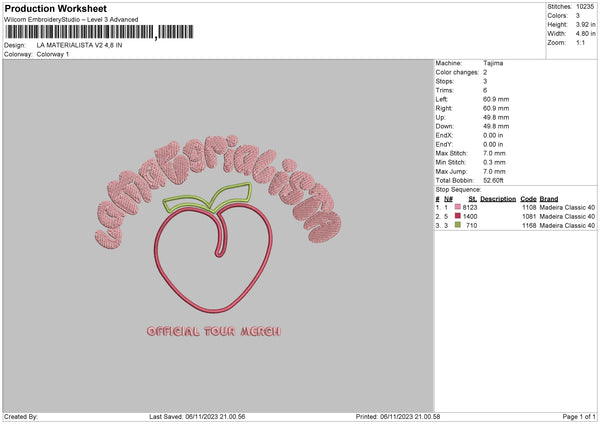Click stitch count 710 in stop row 3
600x424 pixels.
pos(471,225)
